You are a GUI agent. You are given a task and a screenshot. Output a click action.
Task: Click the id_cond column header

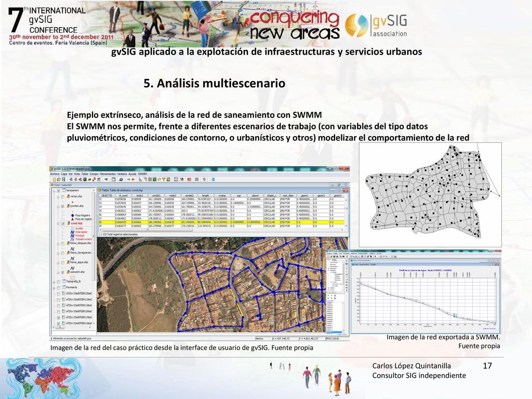[x=123, y=195]
